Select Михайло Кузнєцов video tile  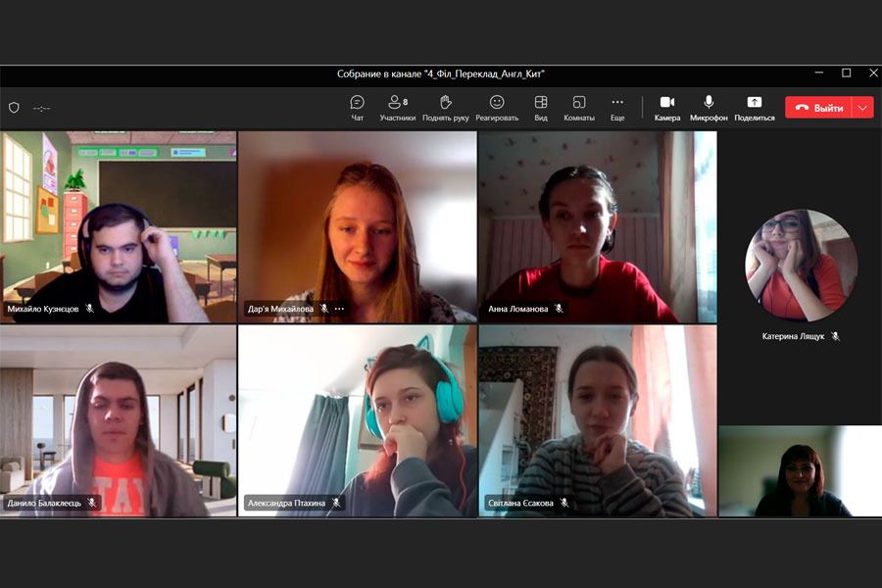point(119,226)
